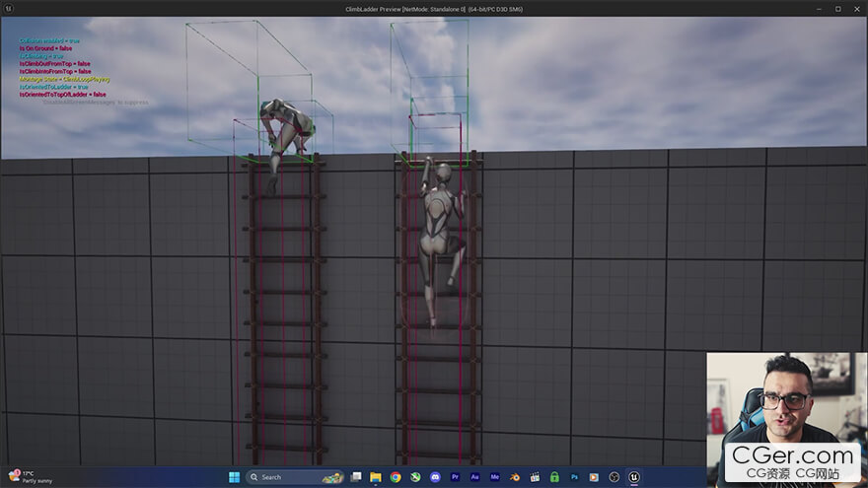
Task: Open File Explorer from the taskbar
Action: coord(376,477)
